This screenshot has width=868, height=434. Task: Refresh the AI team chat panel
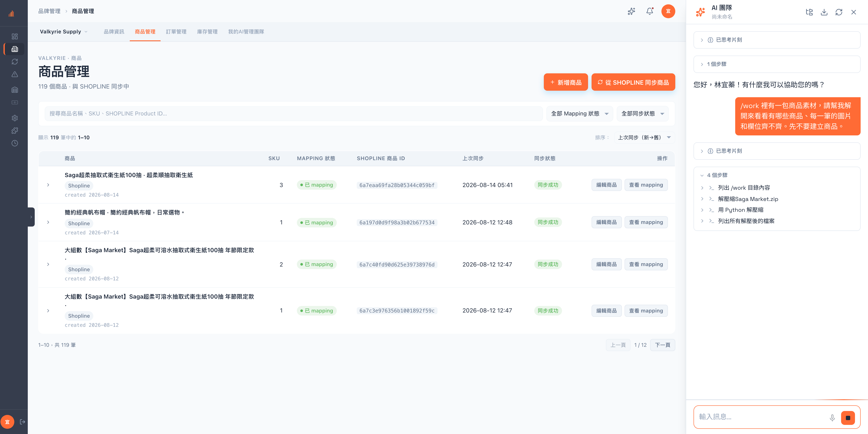click(839, 12)
